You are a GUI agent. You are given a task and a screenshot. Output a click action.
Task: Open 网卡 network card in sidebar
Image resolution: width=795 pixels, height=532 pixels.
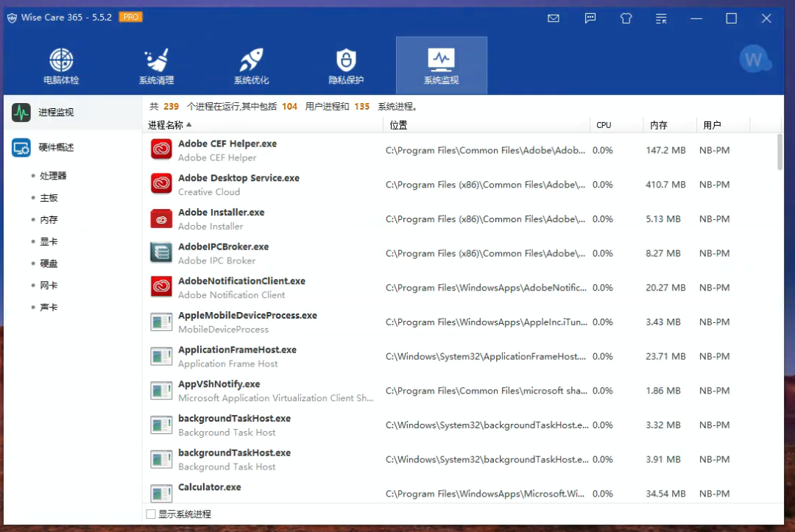click(49, 285)
